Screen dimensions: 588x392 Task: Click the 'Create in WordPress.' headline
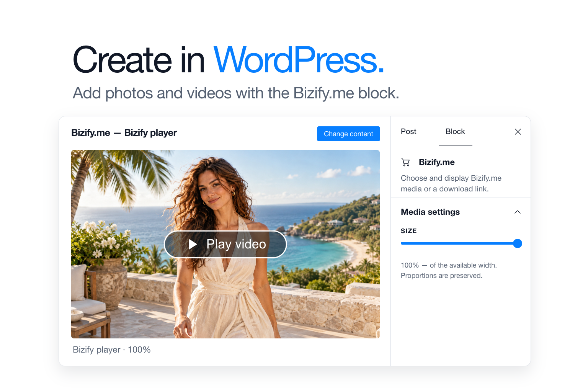(x=228, y=60)
